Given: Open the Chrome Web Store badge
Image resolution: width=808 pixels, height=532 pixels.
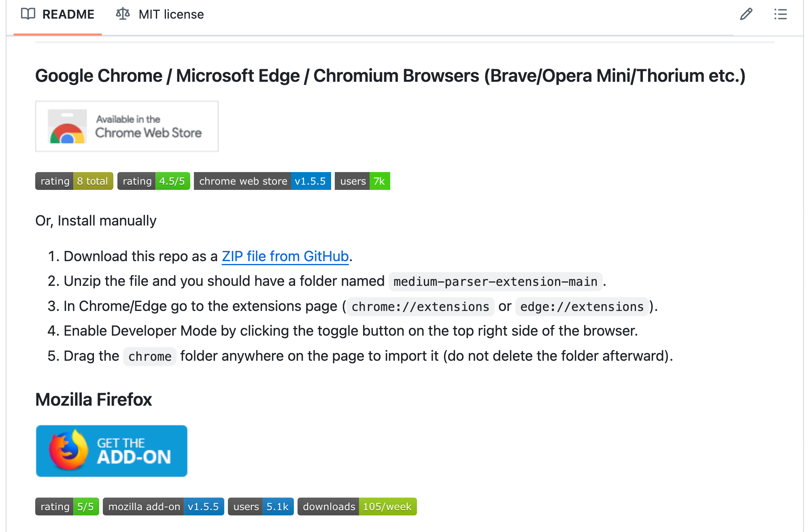Looking at the screenshot, I should coord(127,126).
